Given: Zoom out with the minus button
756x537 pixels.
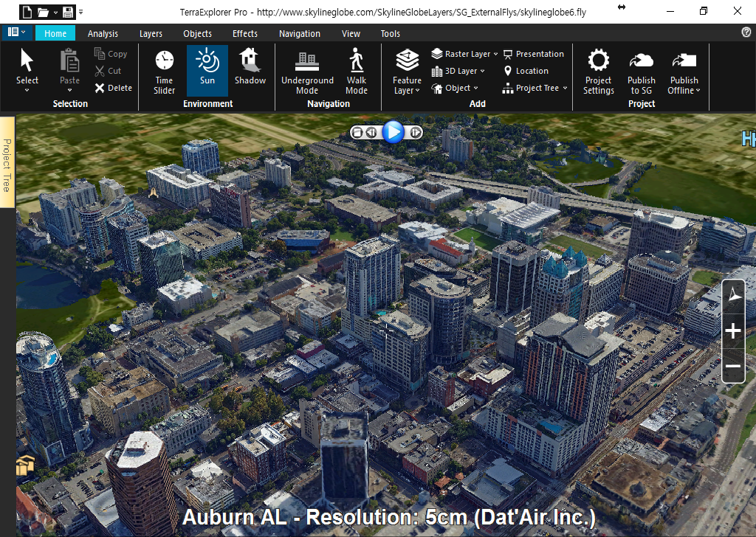Looking at the screenshot, I should coord(733,367).
